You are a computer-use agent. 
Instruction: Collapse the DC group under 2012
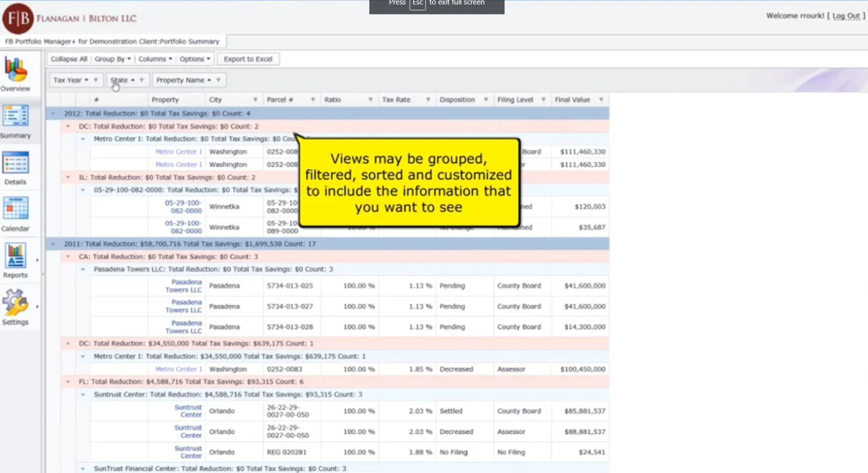pyautogui.click(x=67, y=126)
